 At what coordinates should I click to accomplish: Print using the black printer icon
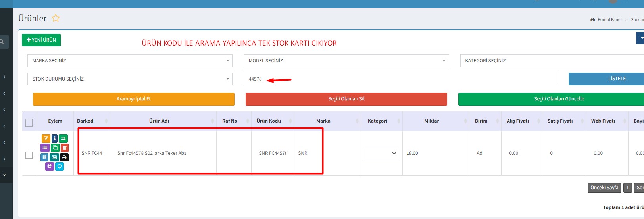[64, 157]
